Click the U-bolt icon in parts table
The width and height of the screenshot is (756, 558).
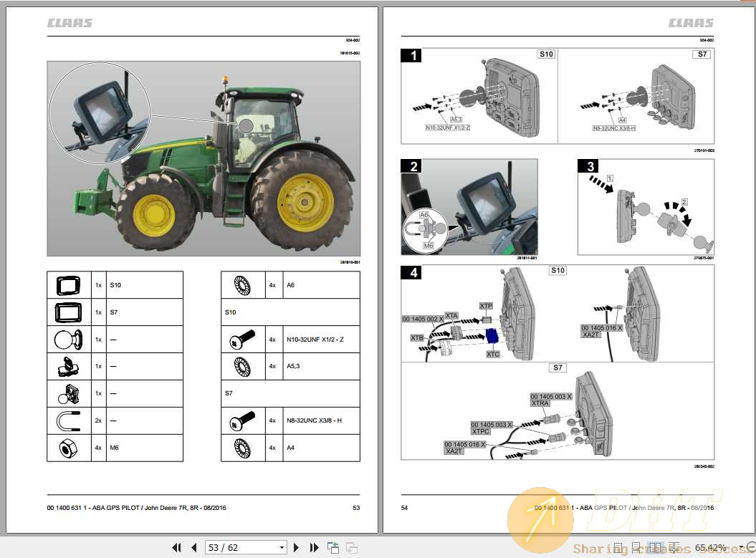[x=69, y=420]
